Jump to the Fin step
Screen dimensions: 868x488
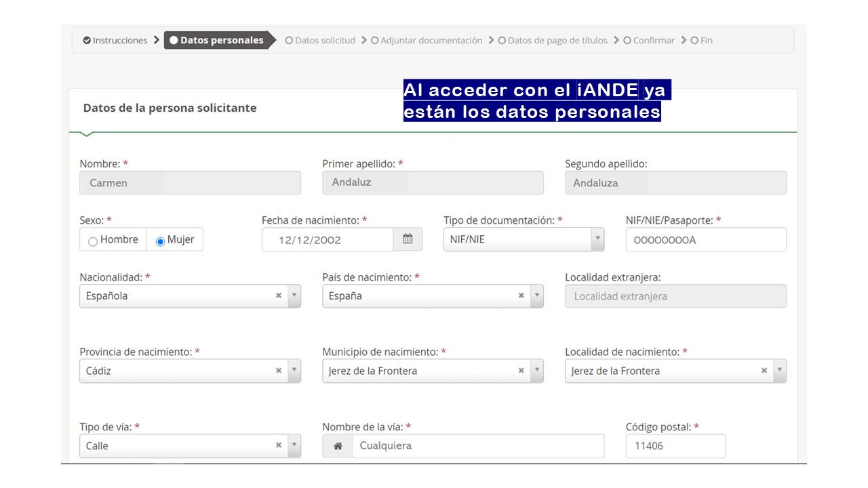coord(701,40)
